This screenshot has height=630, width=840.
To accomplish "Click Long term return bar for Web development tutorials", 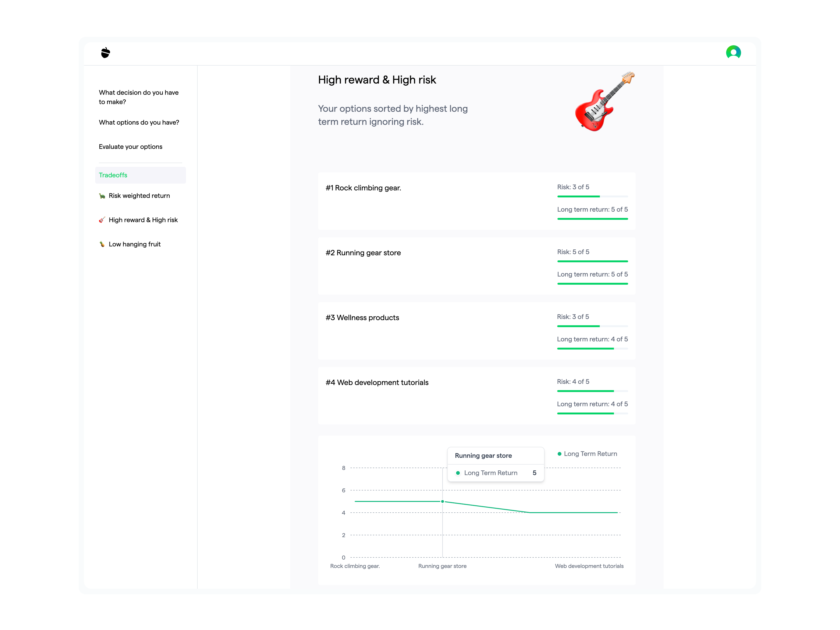I will pos(592,413).
